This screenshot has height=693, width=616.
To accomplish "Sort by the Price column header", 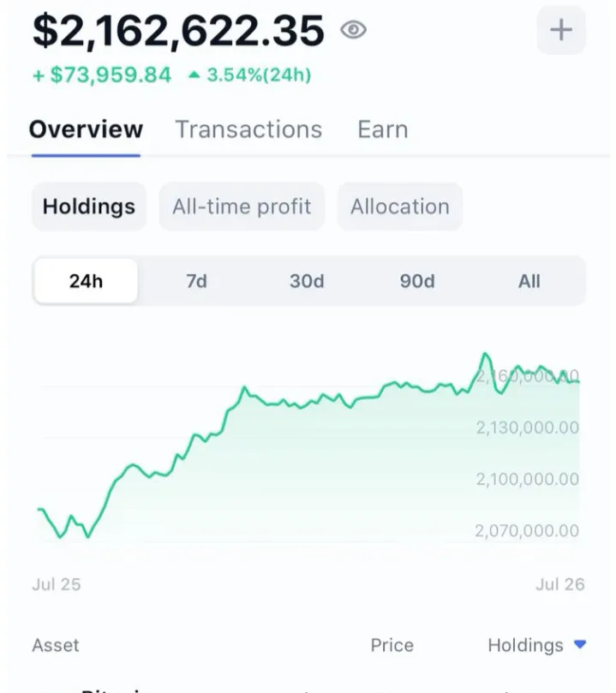I will click(x=392, y=645).
